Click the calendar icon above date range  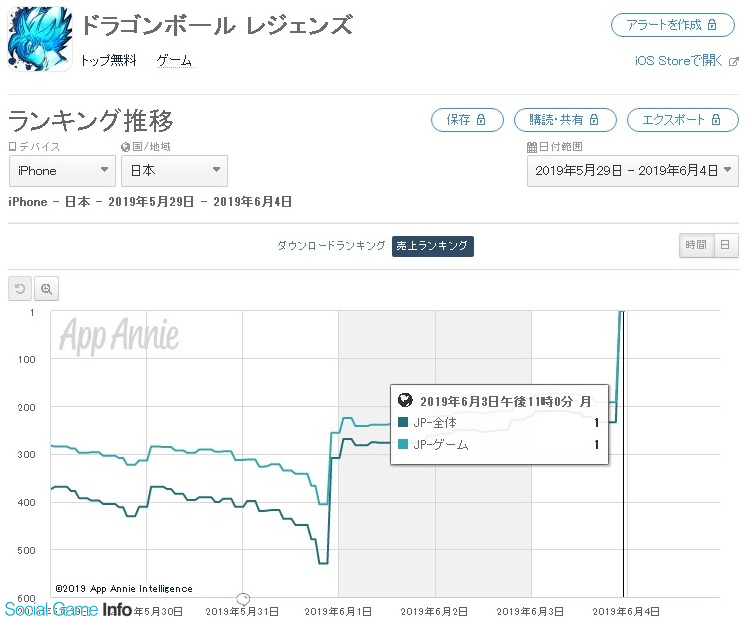coord(531,147)
